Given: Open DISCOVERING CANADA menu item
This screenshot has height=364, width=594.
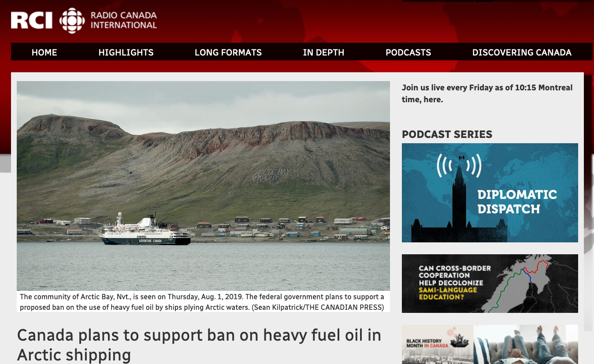Looking at the screenshot, I should [x=522, y=52].
